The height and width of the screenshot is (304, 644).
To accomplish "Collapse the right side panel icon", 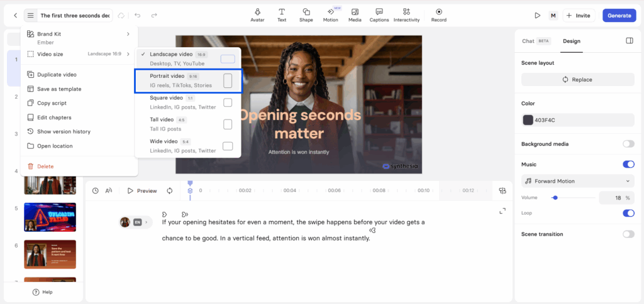I will point(629,41).
